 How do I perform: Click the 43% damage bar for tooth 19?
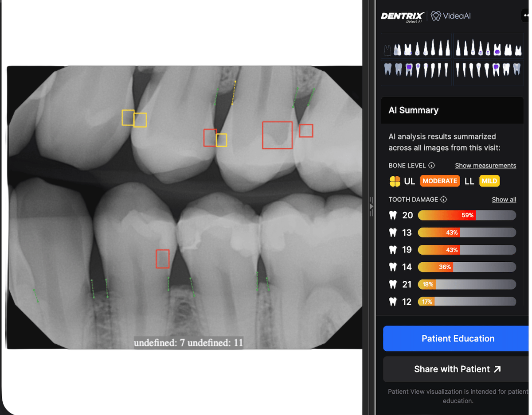pos(467,250)
